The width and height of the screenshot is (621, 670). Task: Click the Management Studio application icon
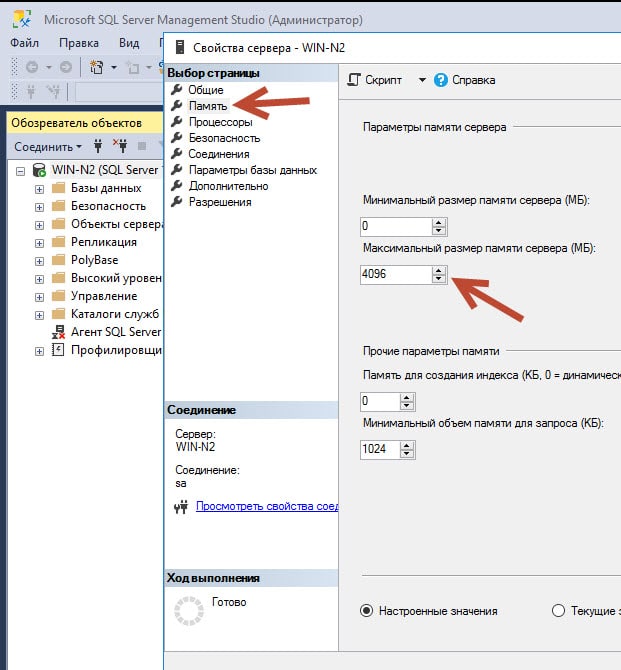pyautogui.click(x=22, y=20)
